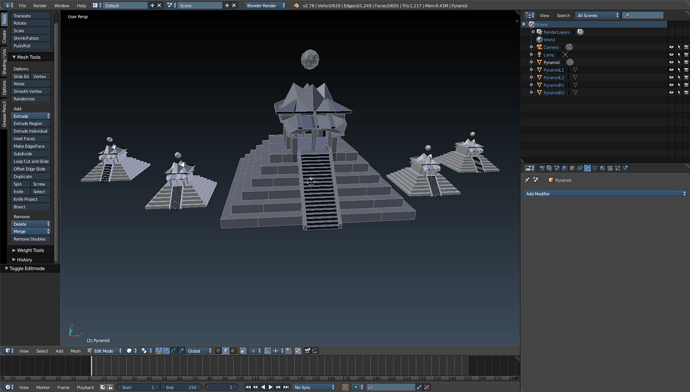This screenshot has height=392, width=690.
Task: Open the Mesh menu in viewport header
Action: pos(75,351)
